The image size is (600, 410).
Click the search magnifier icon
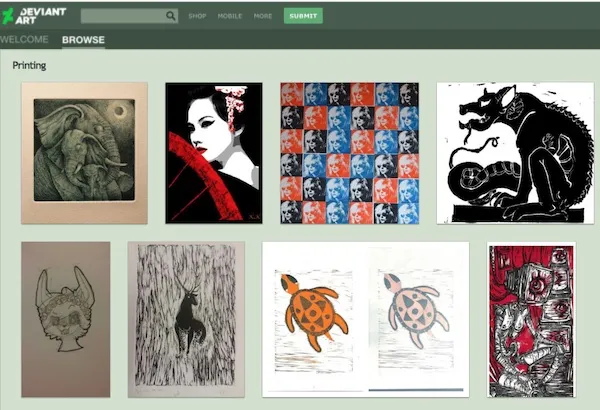pyautogui.click(x=171, y=16)
